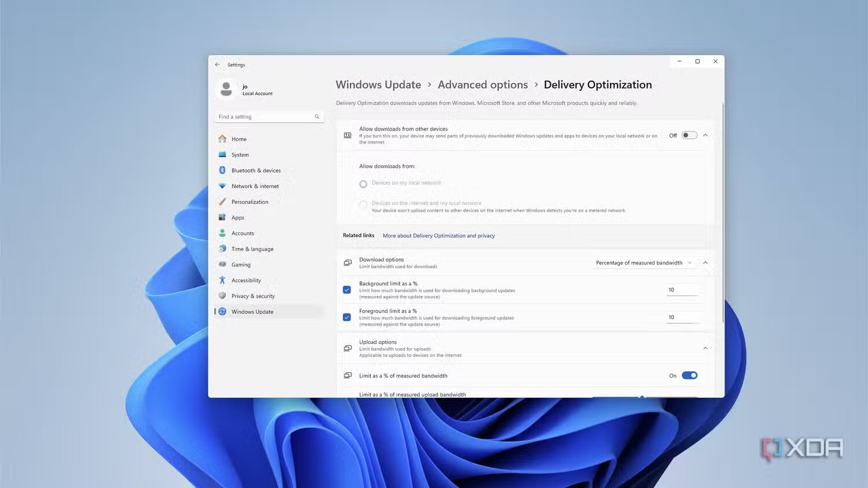Viewport: 868px width, 488px height.
Task: Open Privacy & security shield icon
Action: click(222, 296)
